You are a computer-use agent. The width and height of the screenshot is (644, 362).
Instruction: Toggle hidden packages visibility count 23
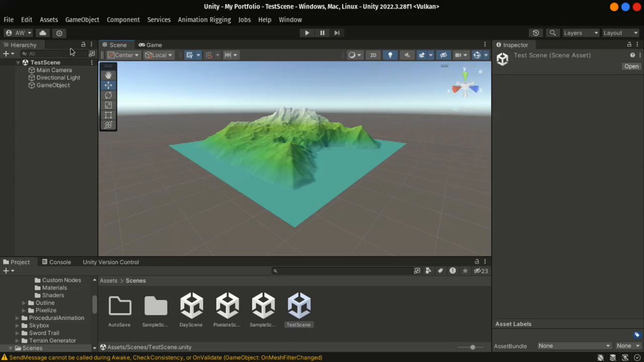pos(480,271)
